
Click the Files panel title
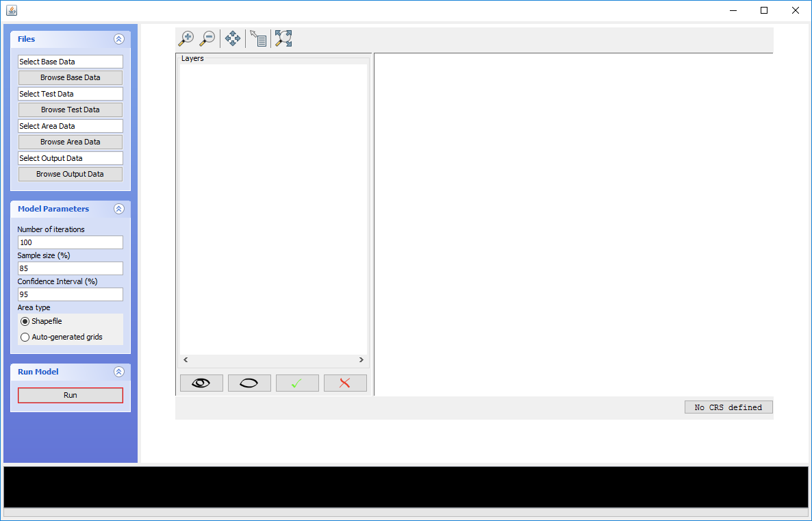tap(27, 39)
